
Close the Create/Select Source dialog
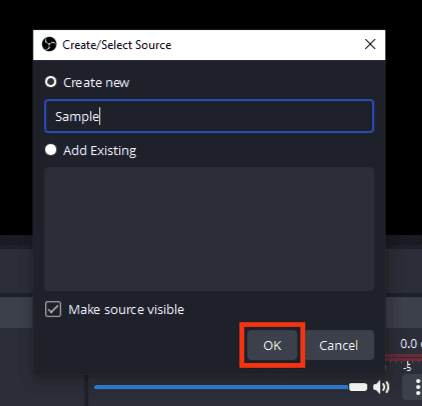(x=370, y=44)
